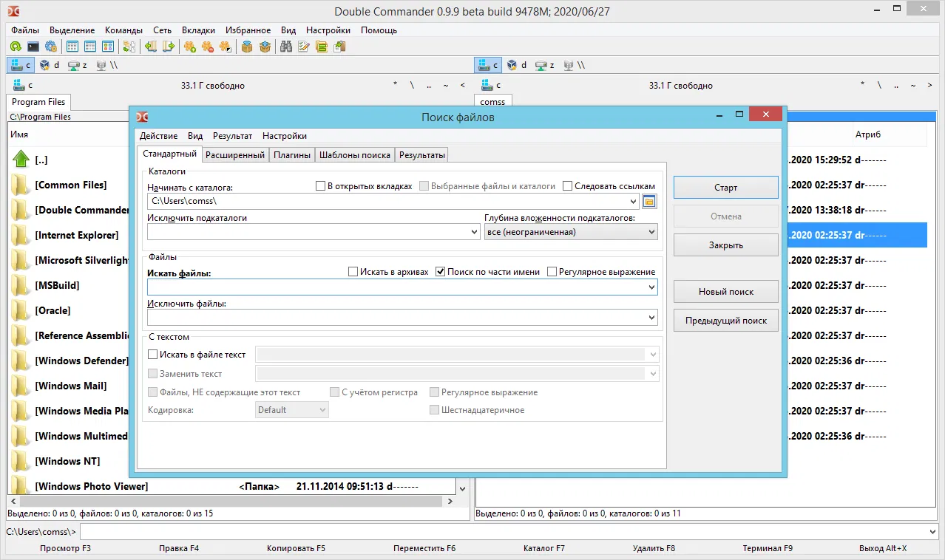Click browse folder icon beside start directory
The height and width of the screenshot is (560, 945).
(649, 201)
